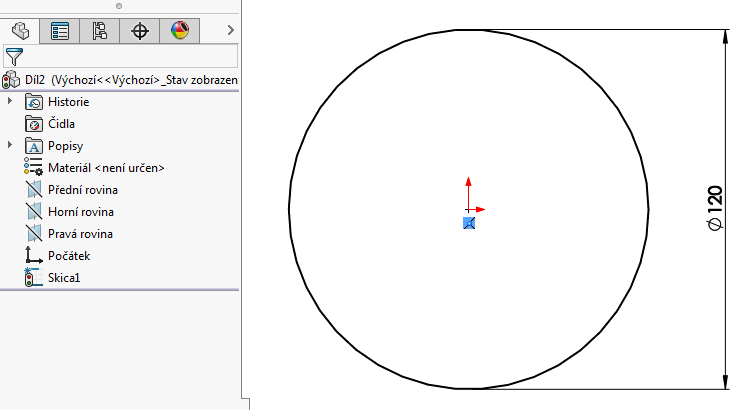
Task: Click the Horní rovina plane icon
Action: (x=34, y=211)
